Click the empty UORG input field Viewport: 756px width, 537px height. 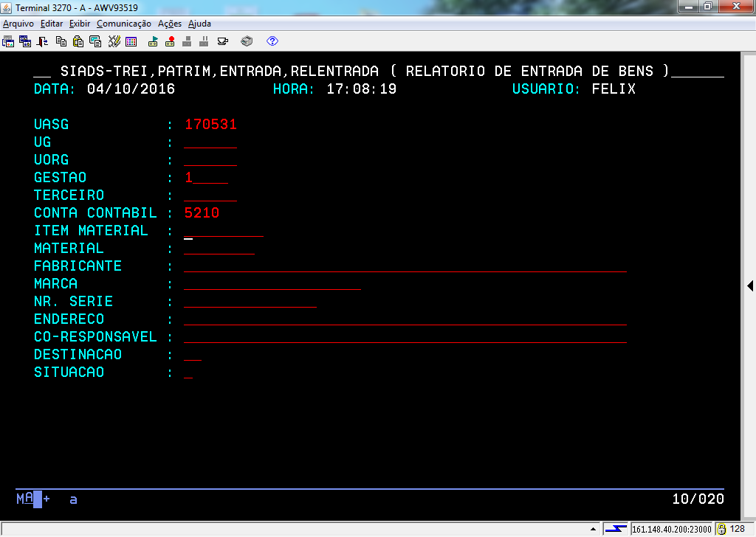tap(210, 160)
